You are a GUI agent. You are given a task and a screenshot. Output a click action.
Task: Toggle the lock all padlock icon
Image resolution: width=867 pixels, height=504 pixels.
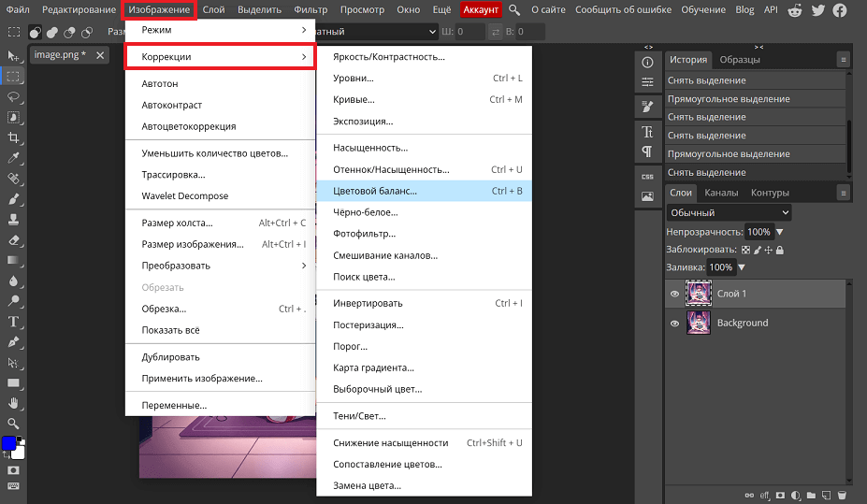pos(780,250)
